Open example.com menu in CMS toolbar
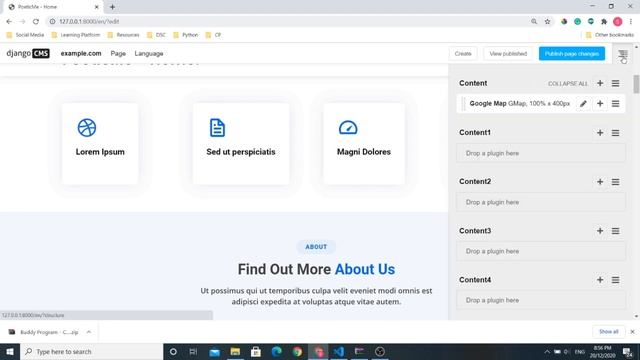 [x=81, y=53]
